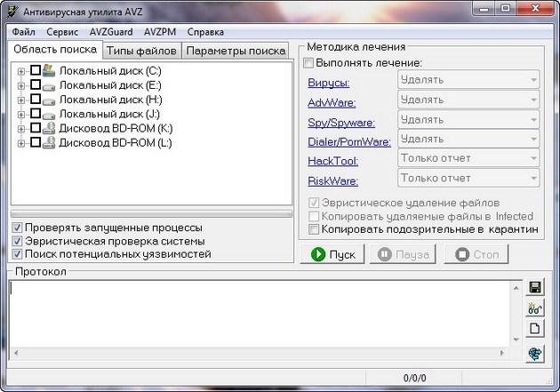This screenshot has width=560, height=392.
Task: Expand the Дисковод BD-ROM (K:) node
Action: 21,129
